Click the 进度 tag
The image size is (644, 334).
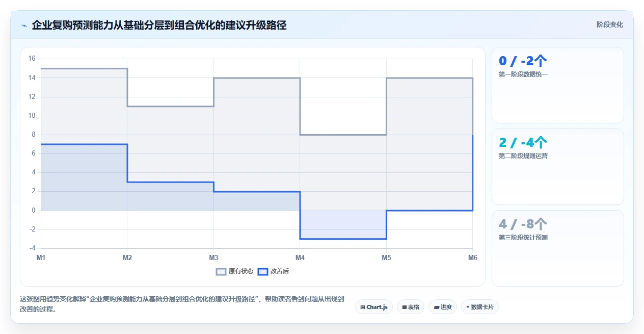(x=443, y=307)
